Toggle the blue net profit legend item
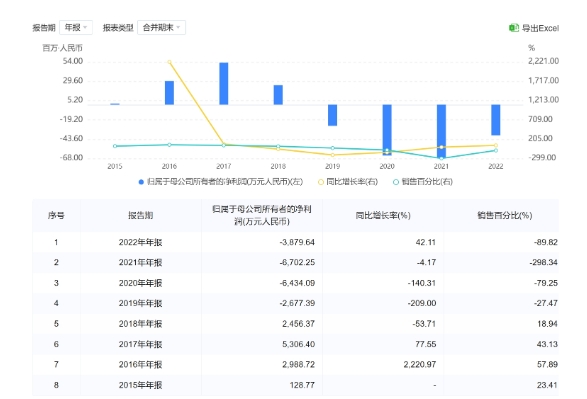Viewport: 587px width, 399px height. click(x=221, y=182)
